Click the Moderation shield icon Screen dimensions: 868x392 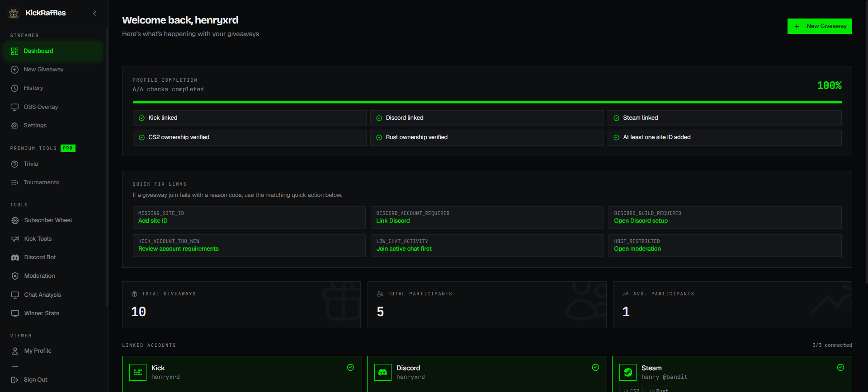click(15, 276)
